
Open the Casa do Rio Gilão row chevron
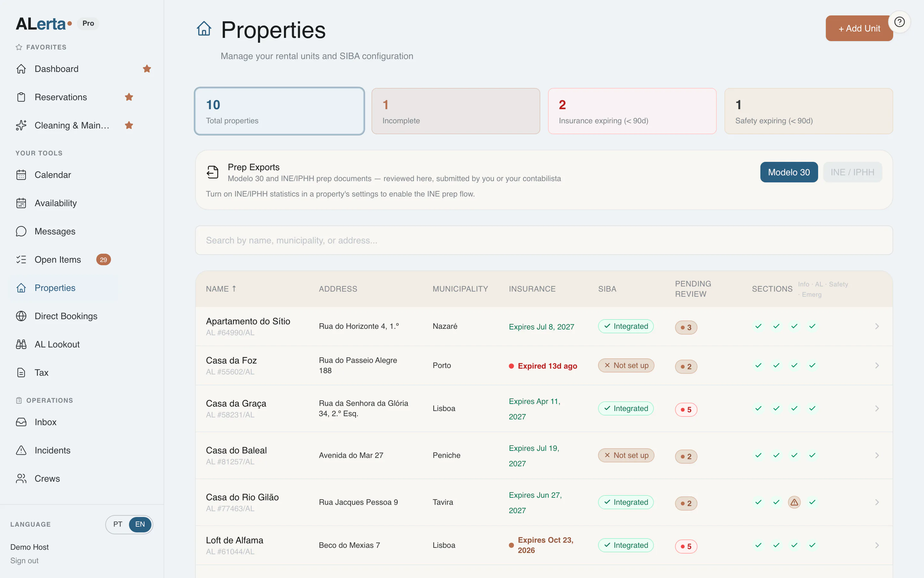tap(877, 502)
